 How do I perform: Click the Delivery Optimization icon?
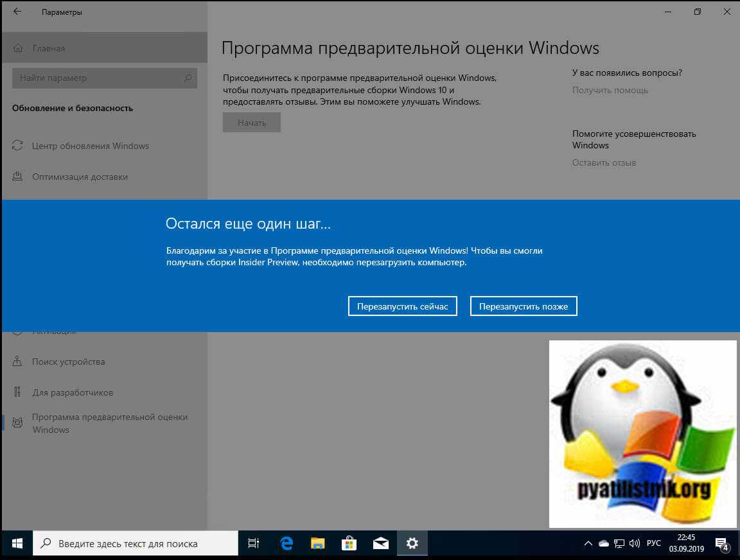click(17, 177)
